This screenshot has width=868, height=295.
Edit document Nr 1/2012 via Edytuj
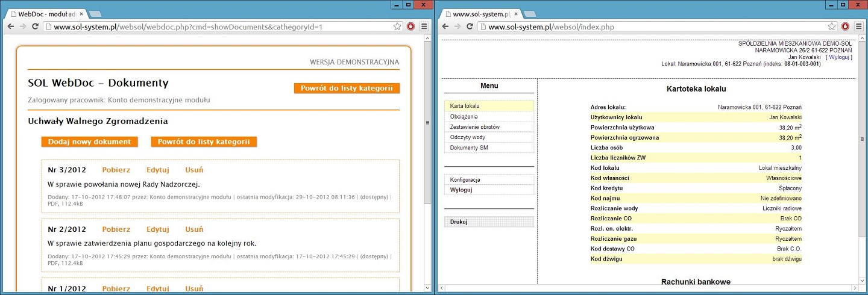tap(158, 288)
